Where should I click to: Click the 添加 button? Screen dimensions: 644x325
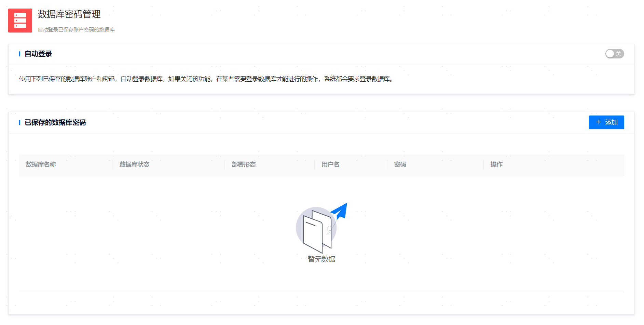(606, 122)
